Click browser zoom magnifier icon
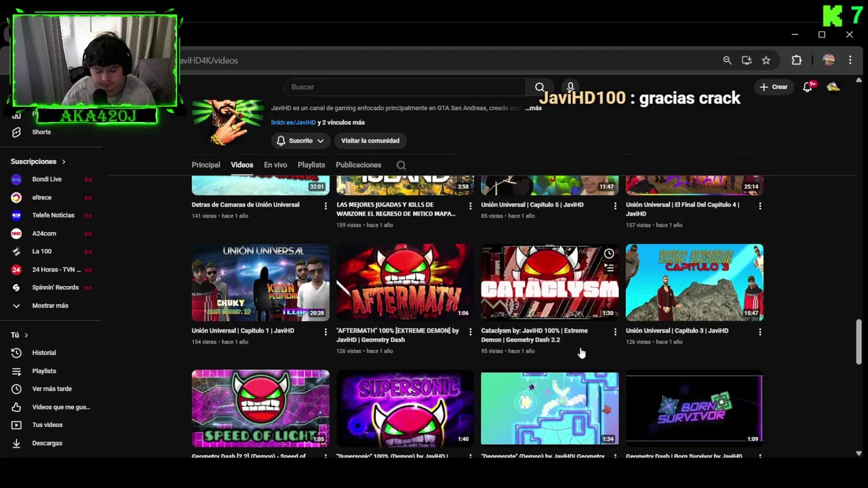 tap(727, 60)
